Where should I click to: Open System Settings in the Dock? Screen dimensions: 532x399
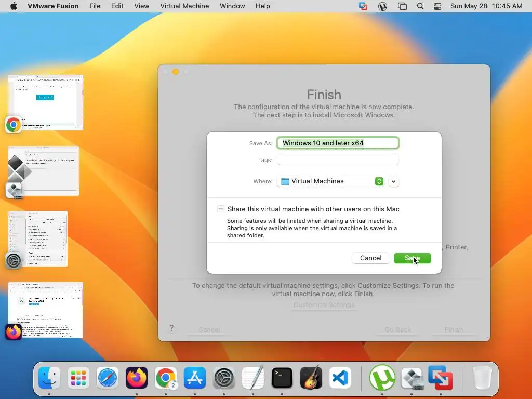(x=224, y=378)
